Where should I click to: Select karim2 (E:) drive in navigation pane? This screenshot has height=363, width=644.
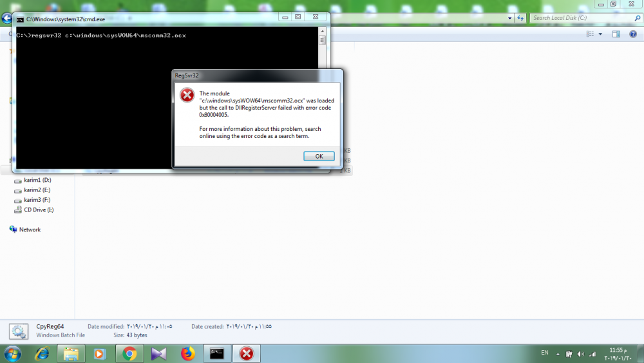click(37, 190)
